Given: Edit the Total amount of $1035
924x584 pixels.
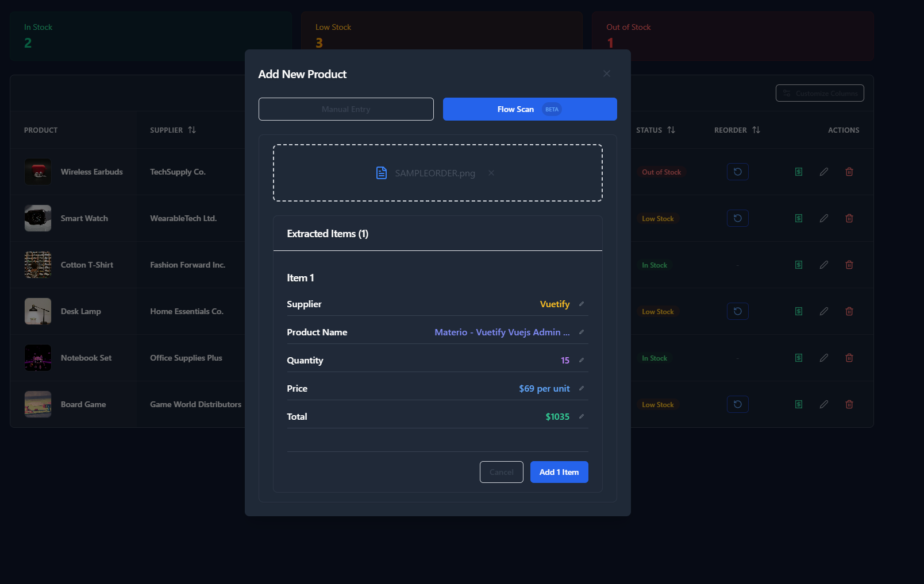Looking at the screenshot, I should point(582,416).
